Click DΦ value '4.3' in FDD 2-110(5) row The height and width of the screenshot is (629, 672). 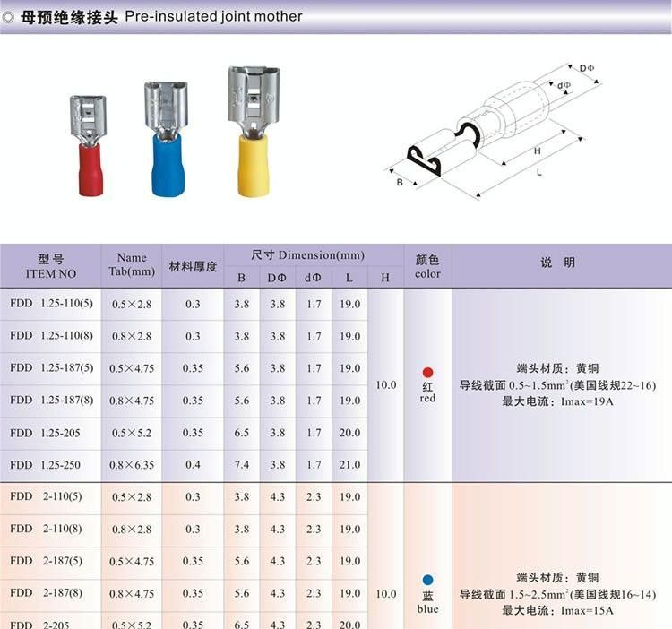point(277,497)
